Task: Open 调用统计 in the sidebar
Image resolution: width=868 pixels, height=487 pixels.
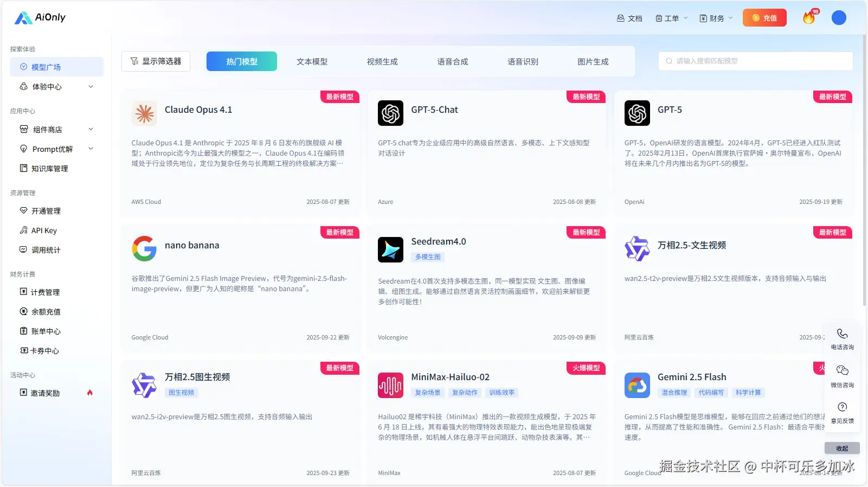Action: click(x=56, y=249)
